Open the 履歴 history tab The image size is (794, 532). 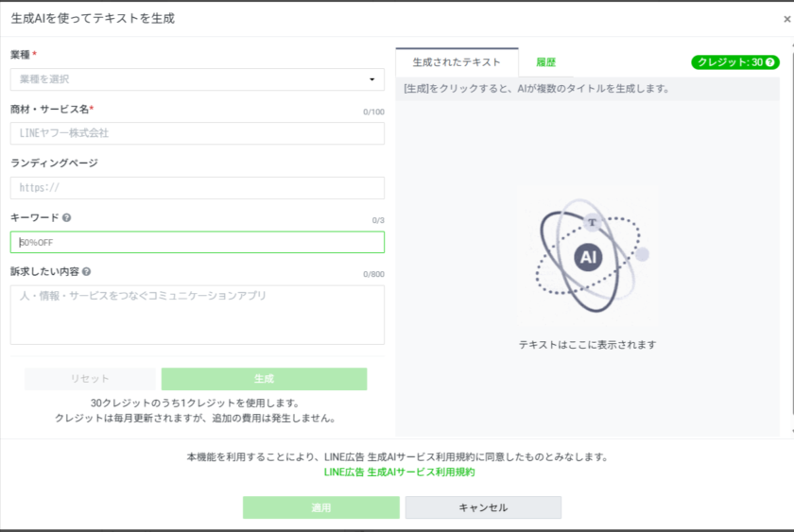coord(545,62)
